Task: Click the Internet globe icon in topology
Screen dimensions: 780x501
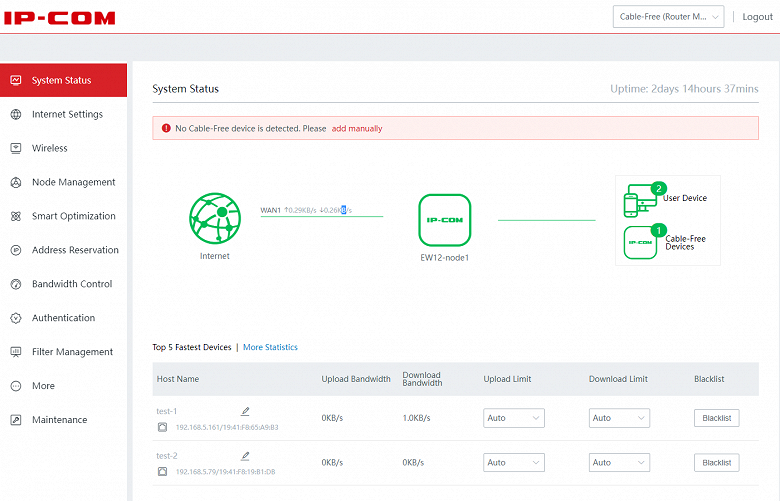Action: point(214,219)
